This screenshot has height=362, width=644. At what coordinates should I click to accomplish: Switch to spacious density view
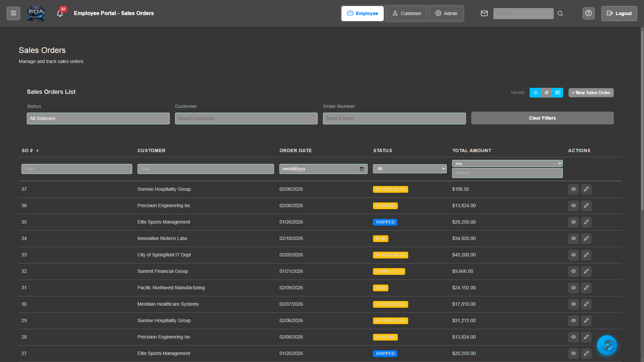pyautogui.click(x=557, y=93)
